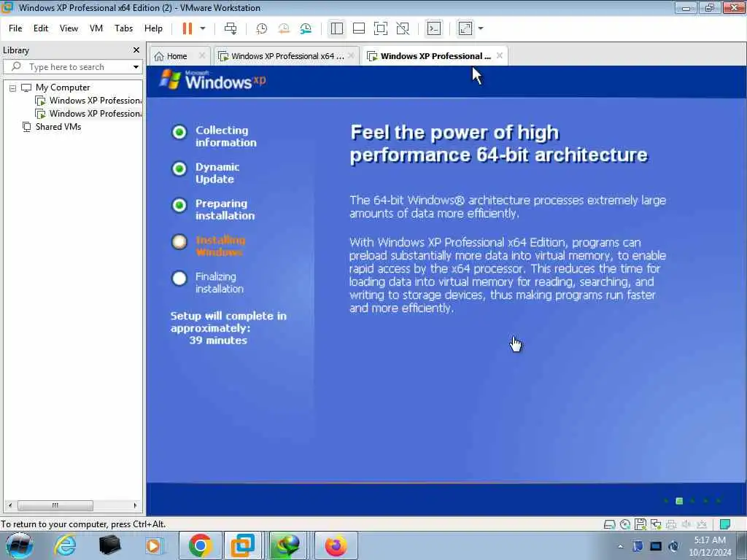Click the library scrollbar left arrow
Image resolution: width=747 pixels, height=560 pixels.
10,505
